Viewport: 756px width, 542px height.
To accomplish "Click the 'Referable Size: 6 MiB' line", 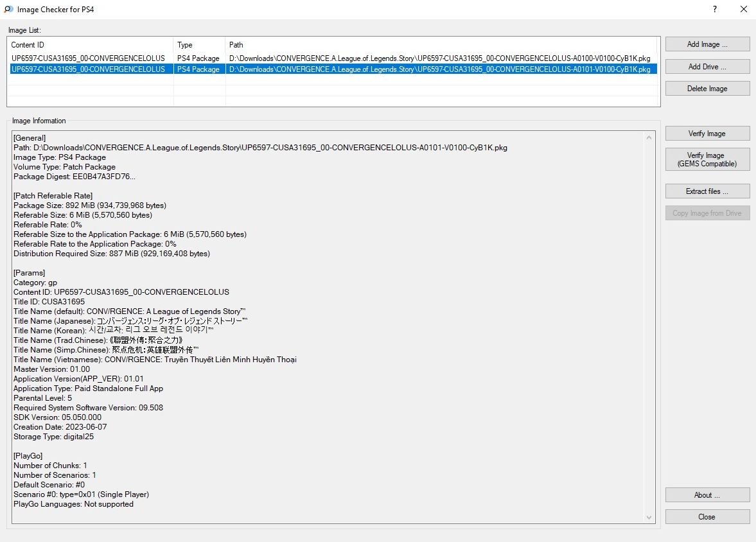I will (x=83, y=215).
